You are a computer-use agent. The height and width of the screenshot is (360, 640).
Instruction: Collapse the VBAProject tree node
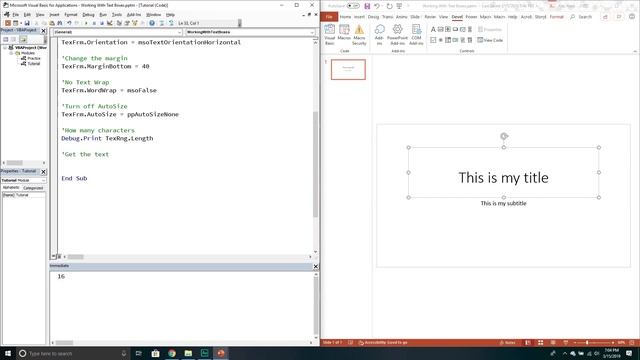point(5,48)
